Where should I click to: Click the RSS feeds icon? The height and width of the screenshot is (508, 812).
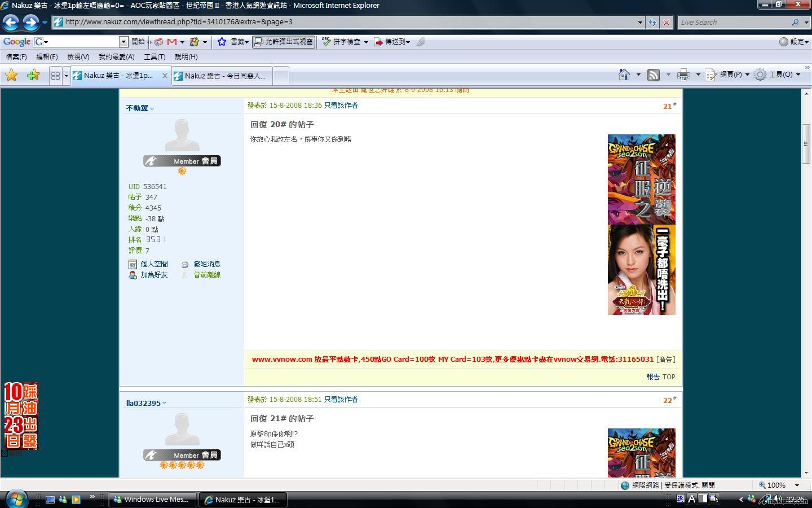pos(654,75)
